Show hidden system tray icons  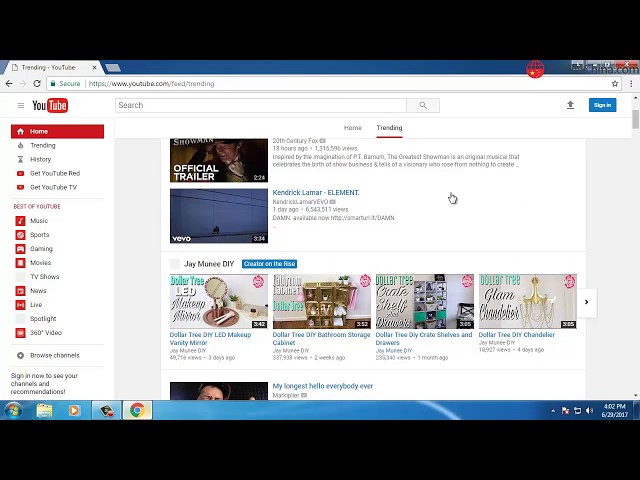[553, 411]
